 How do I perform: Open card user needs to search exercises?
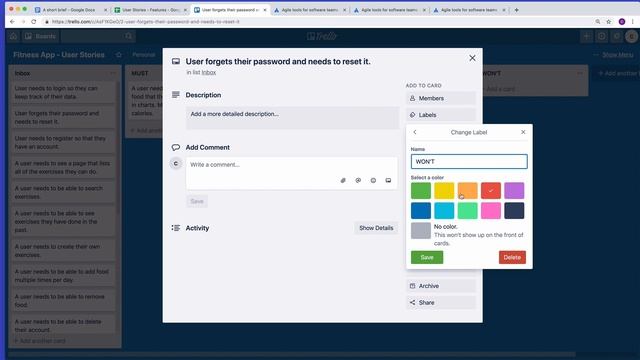(62, 193)
